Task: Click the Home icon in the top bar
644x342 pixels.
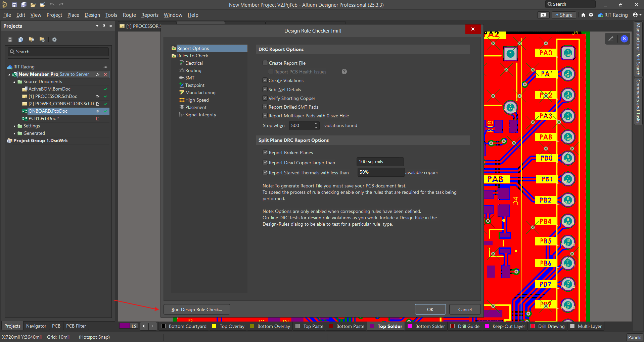Action: (583, 15)
